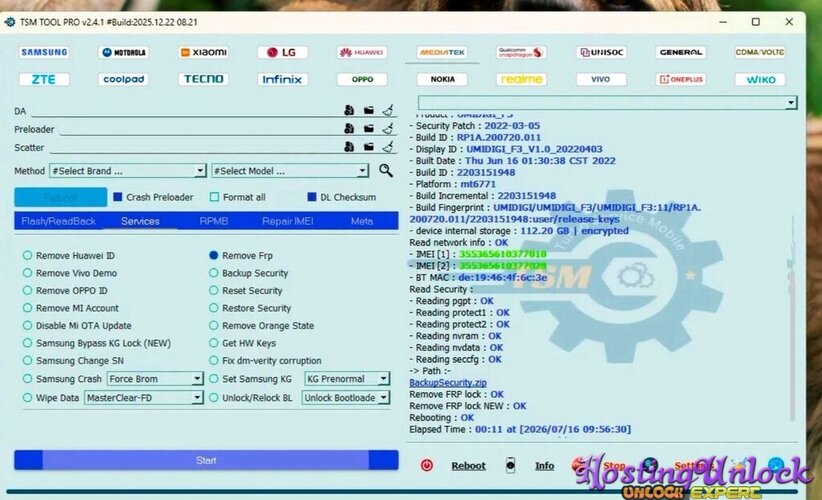This screenshot has width=822, height=500.
Task: Select the Motorola brand logo
Action: 124,52
